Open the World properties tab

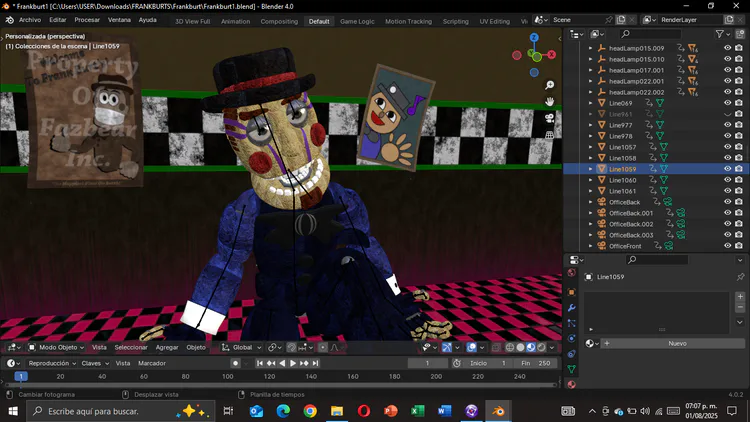(x=571, y=273)
